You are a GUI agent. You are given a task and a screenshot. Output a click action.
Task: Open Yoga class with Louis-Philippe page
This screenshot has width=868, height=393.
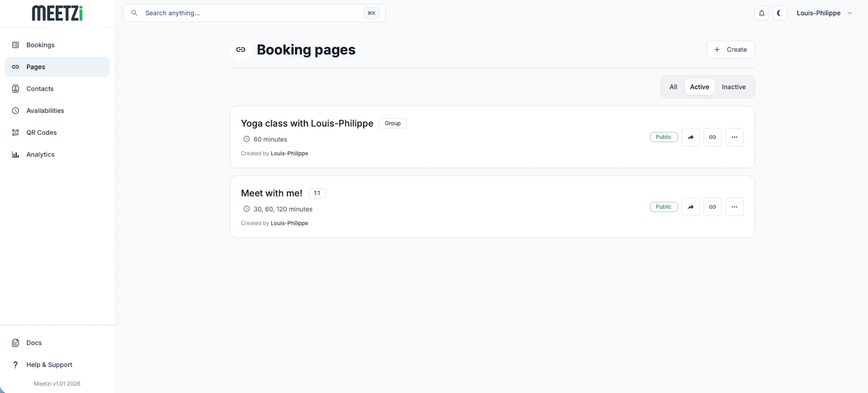tap(307, 123)
